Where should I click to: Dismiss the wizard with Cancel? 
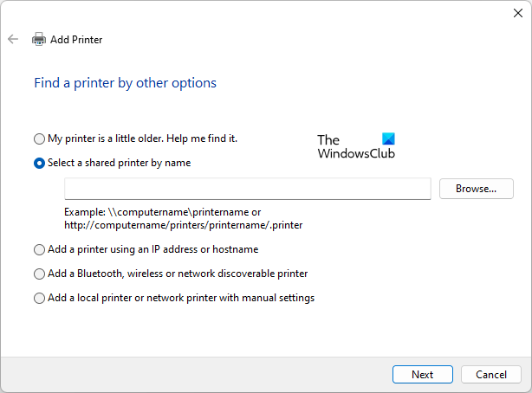tap(490, 375)
